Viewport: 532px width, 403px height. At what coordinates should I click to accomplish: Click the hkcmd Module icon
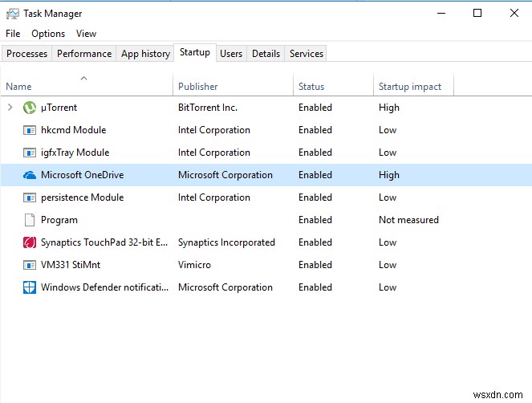[30, 130]
